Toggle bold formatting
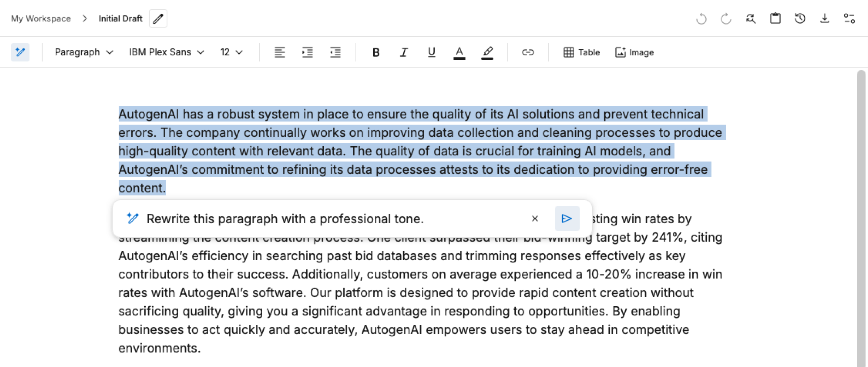Viewport: 868px width, 367px height. pyautogui.click(x=376, y=52)
